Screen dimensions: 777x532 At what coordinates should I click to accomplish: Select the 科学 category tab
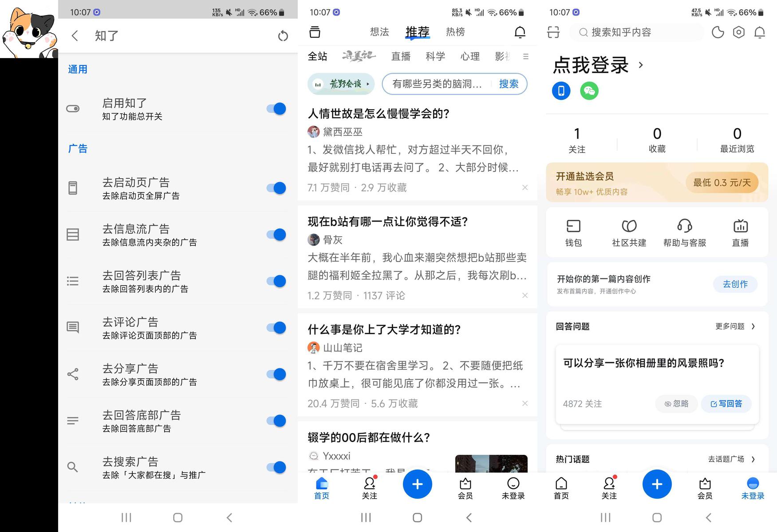(435, 56)
